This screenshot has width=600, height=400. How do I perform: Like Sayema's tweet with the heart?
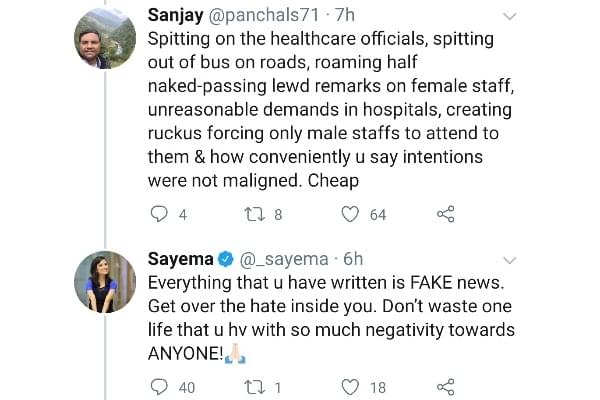point(350,386)
